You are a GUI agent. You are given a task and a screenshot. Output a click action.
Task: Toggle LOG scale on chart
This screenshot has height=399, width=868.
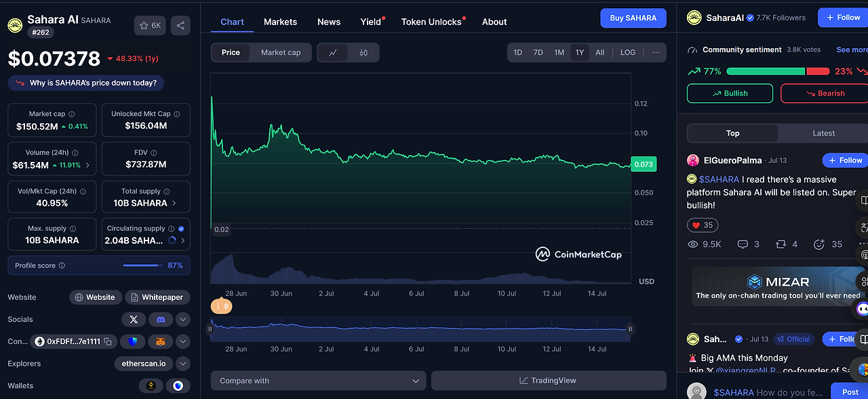pos(628,52)
